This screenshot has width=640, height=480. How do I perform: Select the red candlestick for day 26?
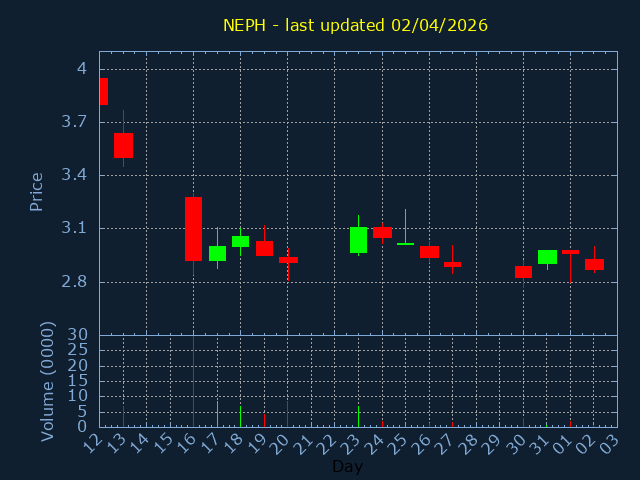click(x=429, y=252)
